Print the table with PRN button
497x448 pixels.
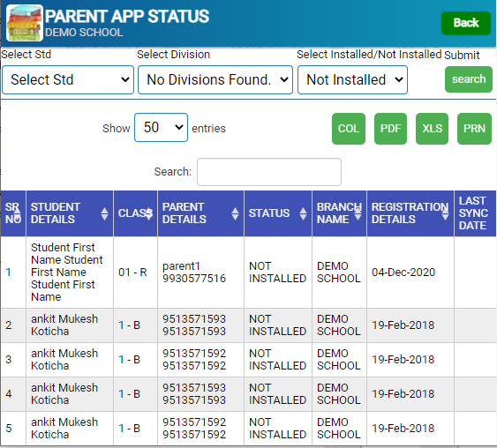(x=474, y=129)
